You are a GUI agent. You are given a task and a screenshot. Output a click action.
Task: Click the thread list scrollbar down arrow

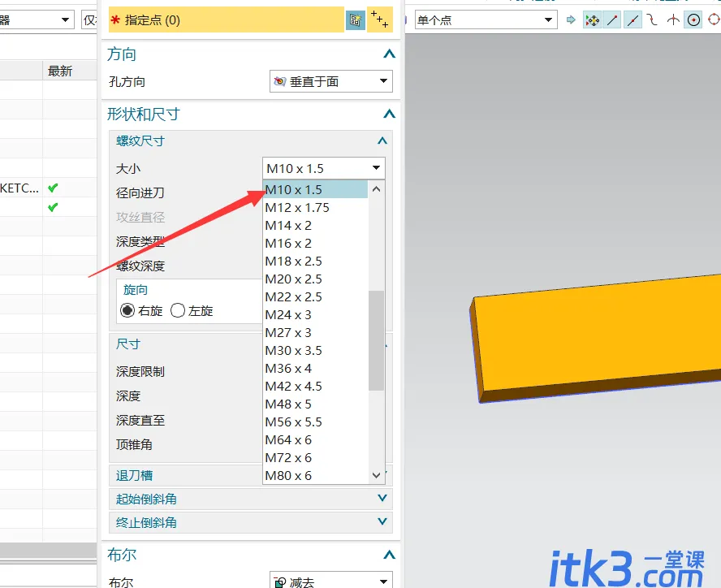(376, 475)
